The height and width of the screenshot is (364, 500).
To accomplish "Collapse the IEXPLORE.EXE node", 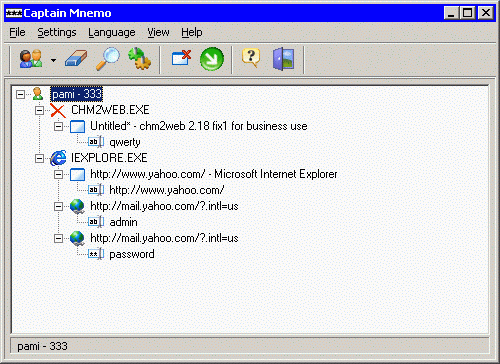I will 39,158.
